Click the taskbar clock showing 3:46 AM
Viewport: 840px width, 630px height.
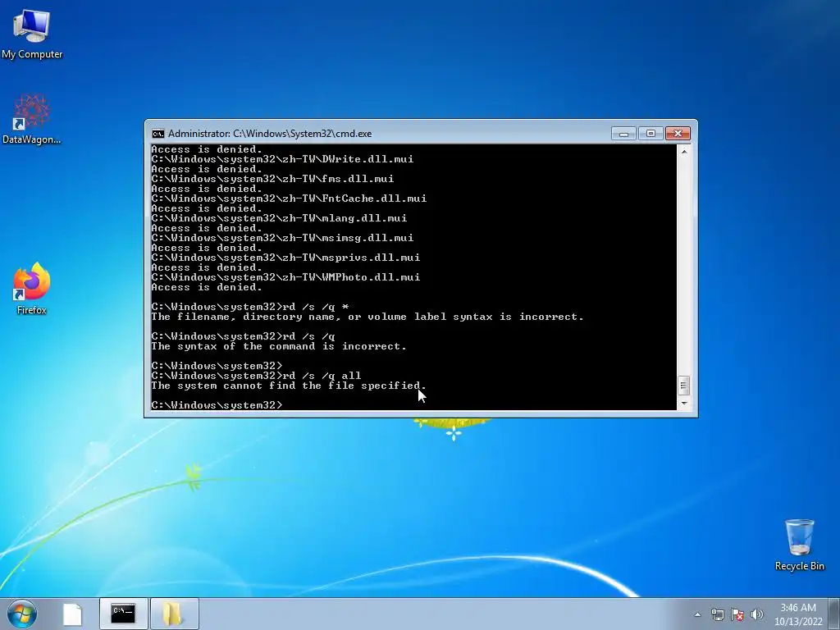pyautogui.click(x=797, y=608)
